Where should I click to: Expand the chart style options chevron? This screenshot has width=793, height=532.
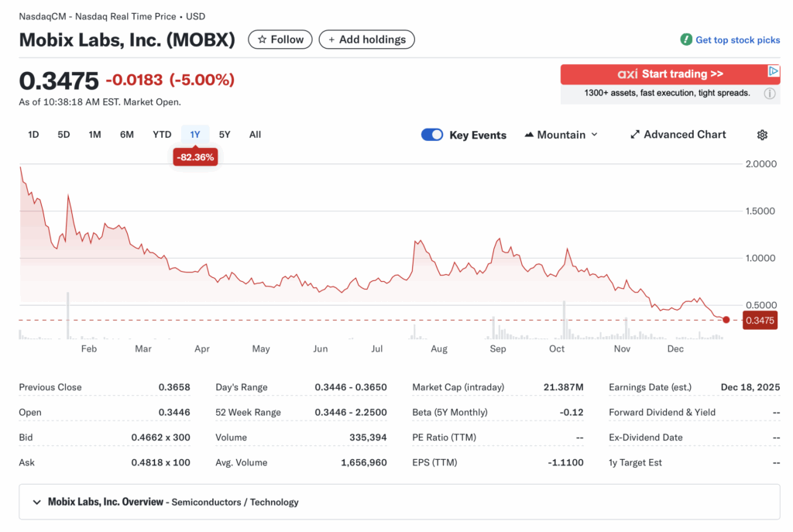[596, 134]
